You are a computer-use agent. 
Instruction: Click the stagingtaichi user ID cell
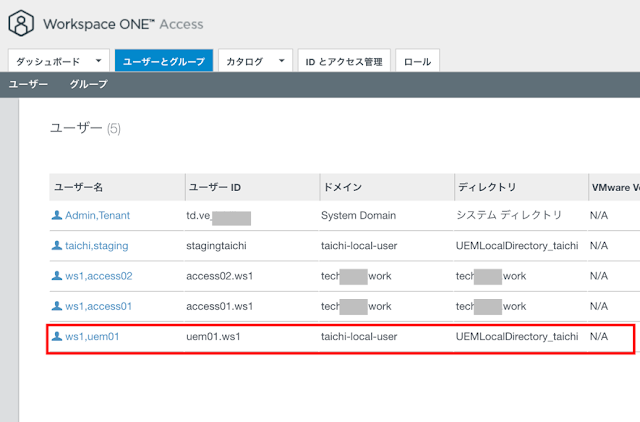tap(216, 245)
